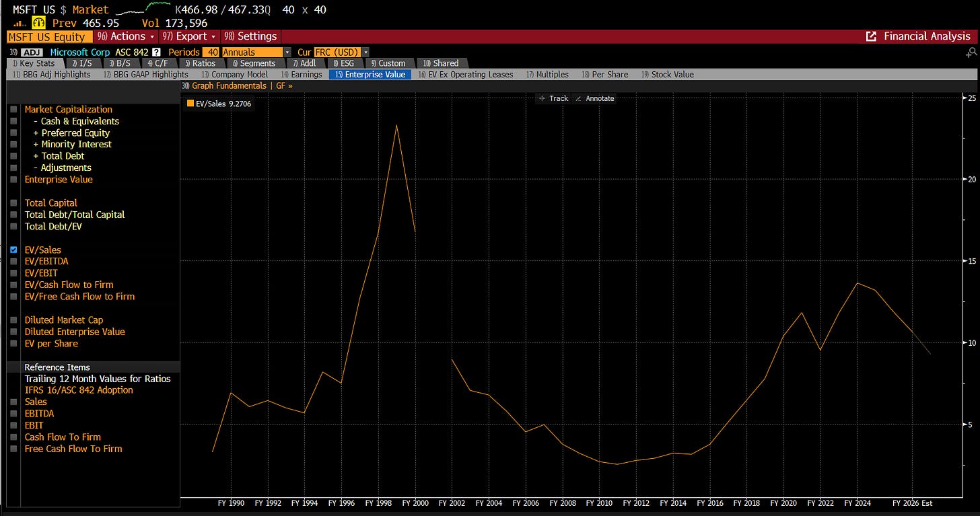This screenshot has width=980, height=516.
Task: Check the EV/EBITDA checkbox
Action: pos(13,262)
